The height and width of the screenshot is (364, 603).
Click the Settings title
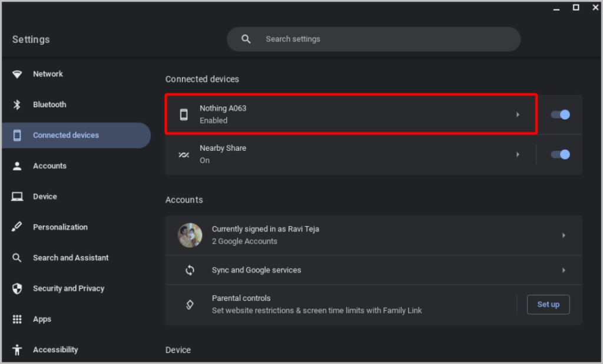[31, 39]
